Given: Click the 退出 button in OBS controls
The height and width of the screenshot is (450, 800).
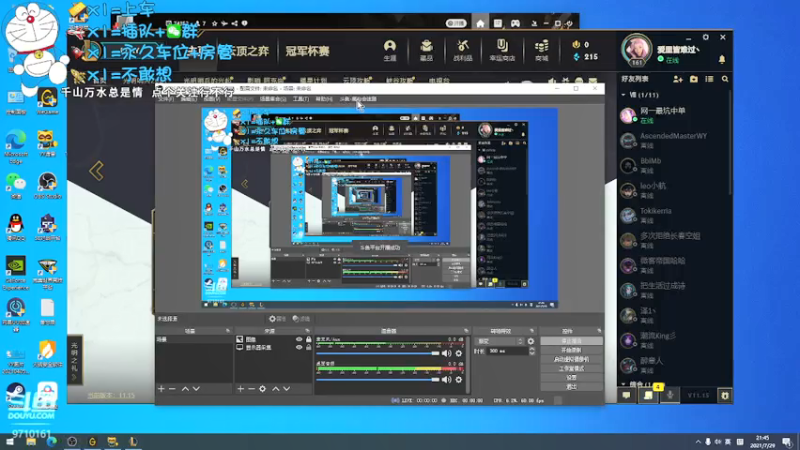Looking at the screenshot, I should click(x=571, y=387).
